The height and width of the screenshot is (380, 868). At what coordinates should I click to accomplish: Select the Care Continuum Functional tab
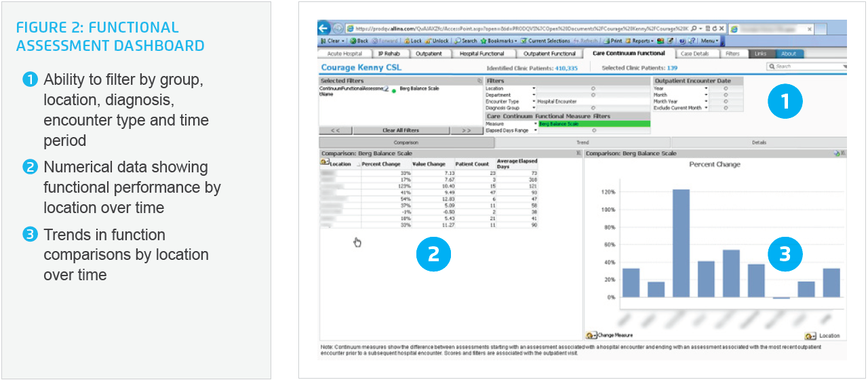click(x=628, y=54)
